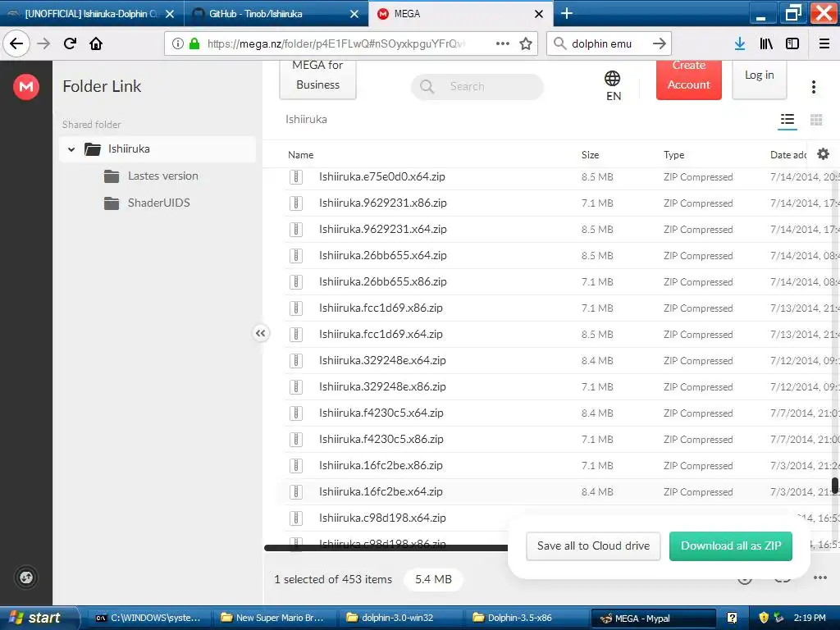Open MEGA's vertical three-dot menu
Screen dimensions: 840x630
pyautogui.click(x=814, y=87)
